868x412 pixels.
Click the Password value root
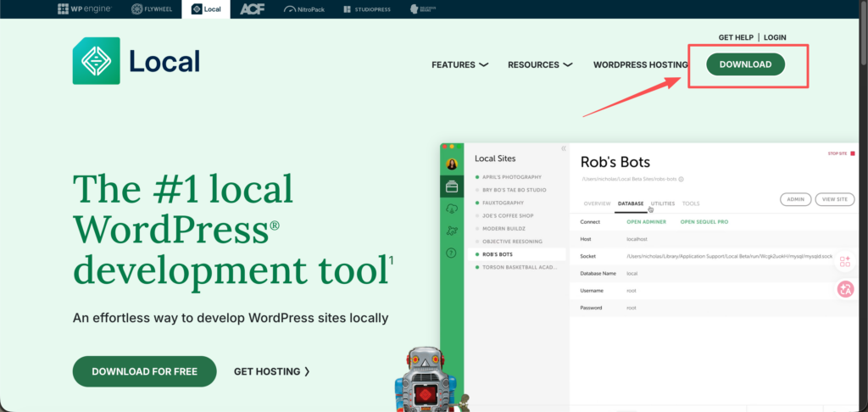tap(631, 308)
